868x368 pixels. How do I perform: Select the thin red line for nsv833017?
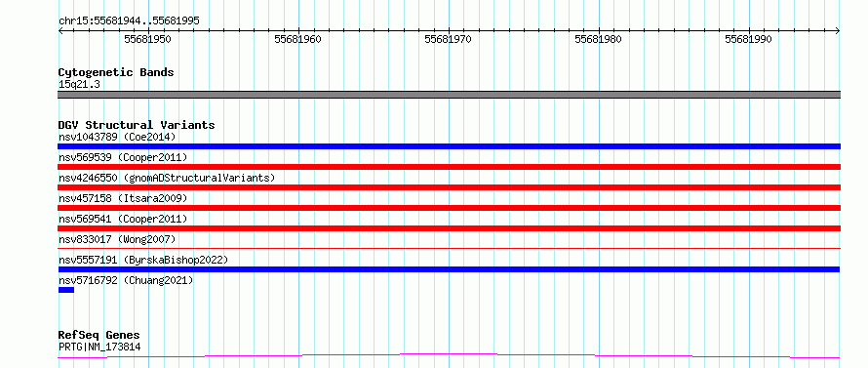[x=449, y=249]
